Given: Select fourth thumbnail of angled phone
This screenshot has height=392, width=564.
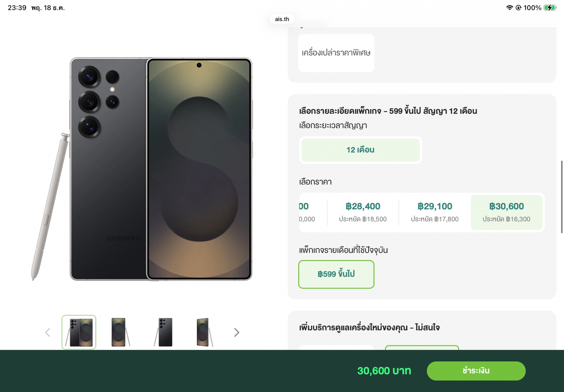Looking at the screenshot, I should [204, 332].
